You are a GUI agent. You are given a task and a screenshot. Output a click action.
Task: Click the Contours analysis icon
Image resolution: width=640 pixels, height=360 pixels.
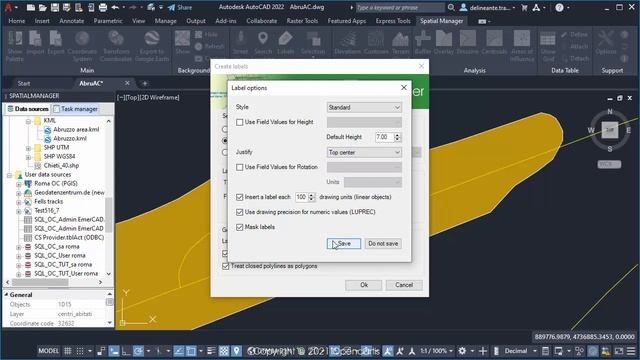pos(376,43)
